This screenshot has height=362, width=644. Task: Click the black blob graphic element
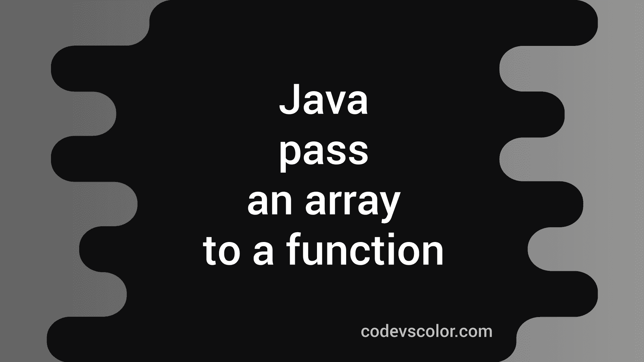tap(322, 181)
